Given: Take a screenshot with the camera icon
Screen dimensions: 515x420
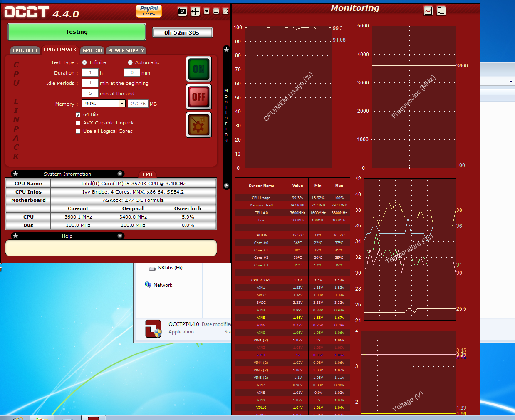Looking at the screenshot, I should tap(182, 11).
